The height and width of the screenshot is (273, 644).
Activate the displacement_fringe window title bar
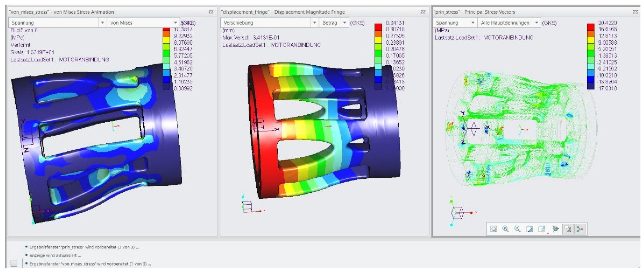click(282, 12)
